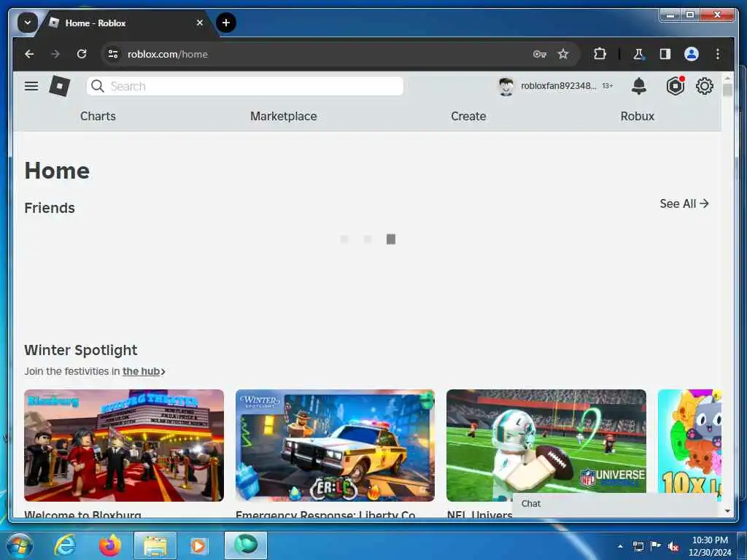Click the search magnifier icon
Image resolution: width=747 pixels, height=560 pixels.
[98, 86]
